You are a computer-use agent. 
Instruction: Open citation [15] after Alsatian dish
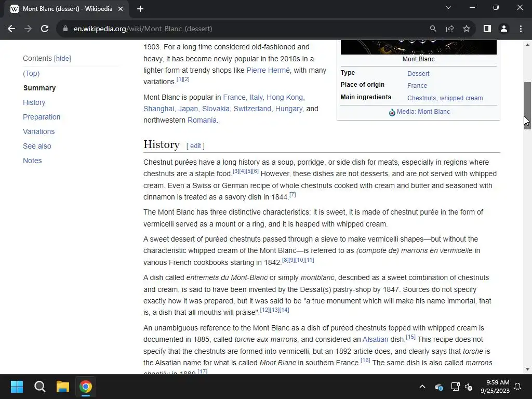pos(410,337)
